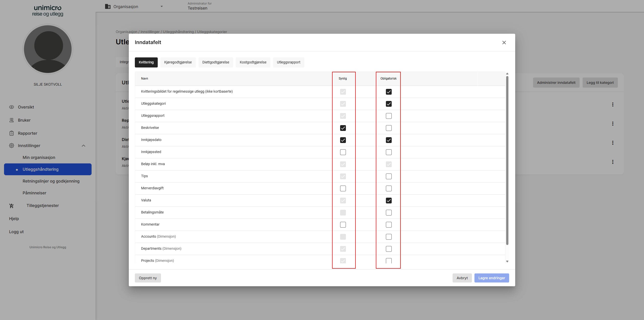Open three-dot menu for the first category row
Screen dimensions: 644x320
(613, 104)
